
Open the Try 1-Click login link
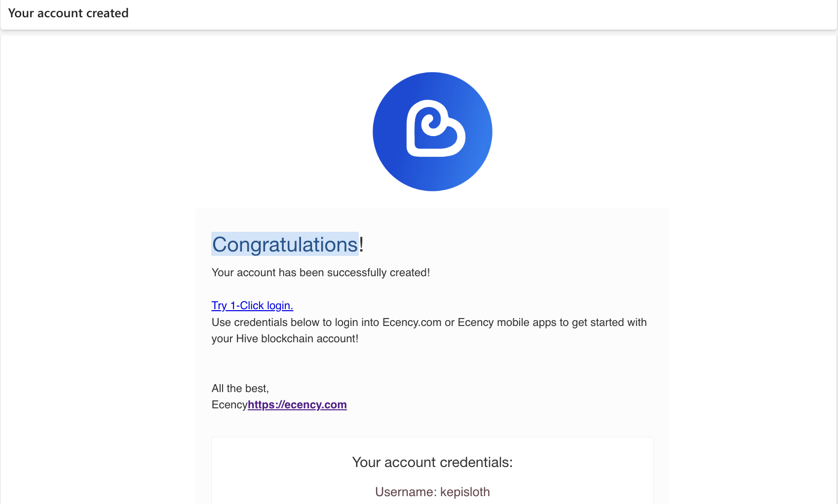pos(252,306)
